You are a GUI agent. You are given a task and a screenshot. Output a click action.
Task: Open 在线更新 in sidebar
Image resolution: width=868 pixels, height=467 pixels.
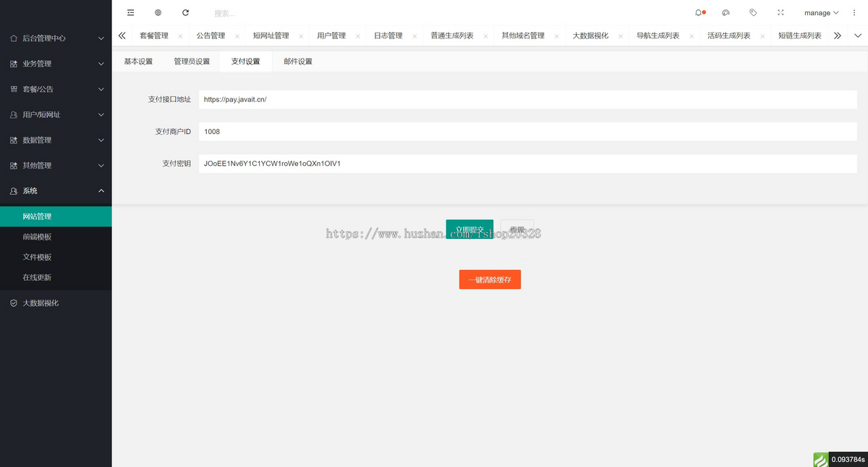click(x=56, y=277)
